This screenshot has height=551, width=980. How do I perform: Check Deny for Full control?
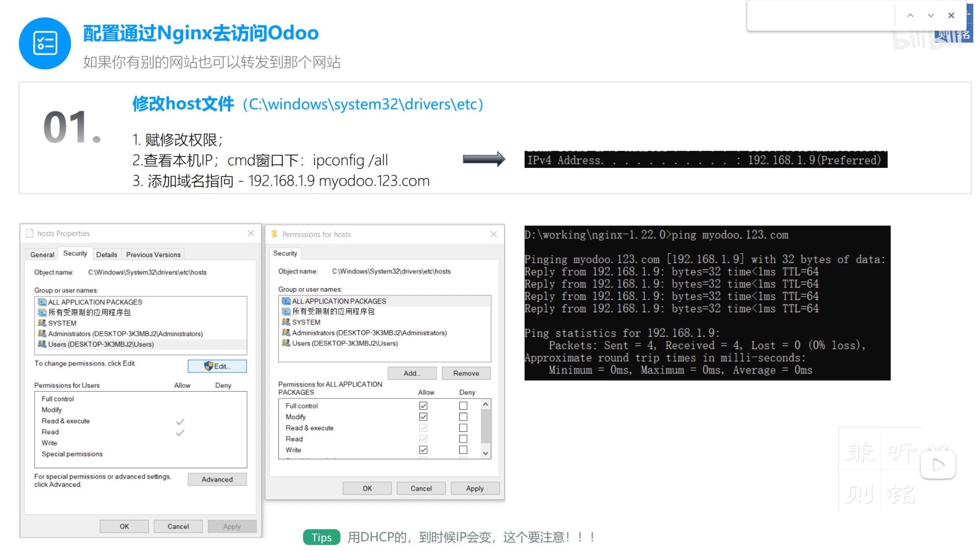tap(463, 406)
